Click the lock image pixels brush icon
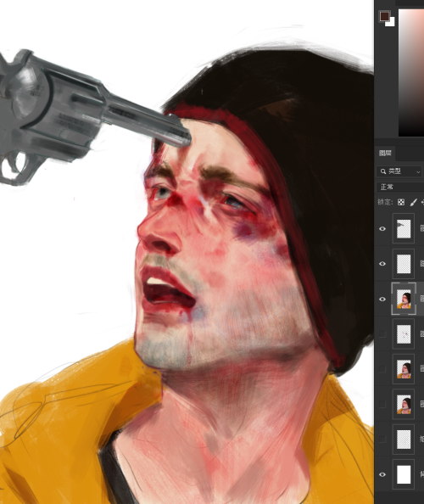The image size is (424, 504). point(414,202)
